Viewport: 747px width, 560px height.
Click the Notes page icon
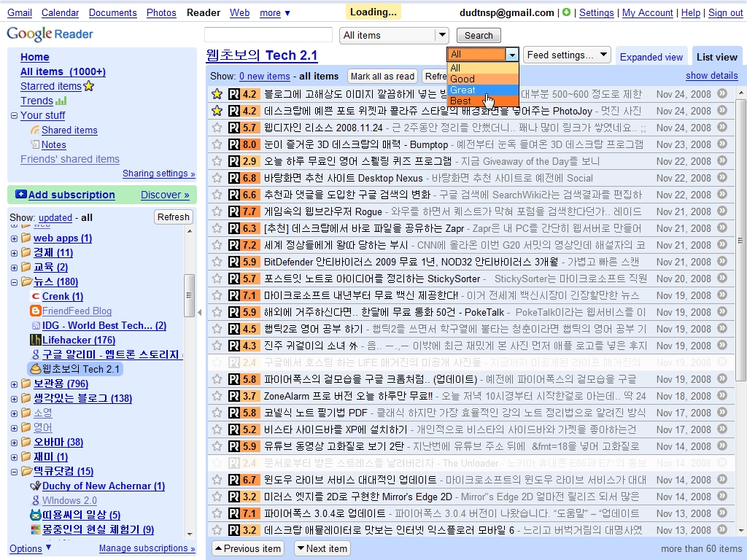pos(35,144)
